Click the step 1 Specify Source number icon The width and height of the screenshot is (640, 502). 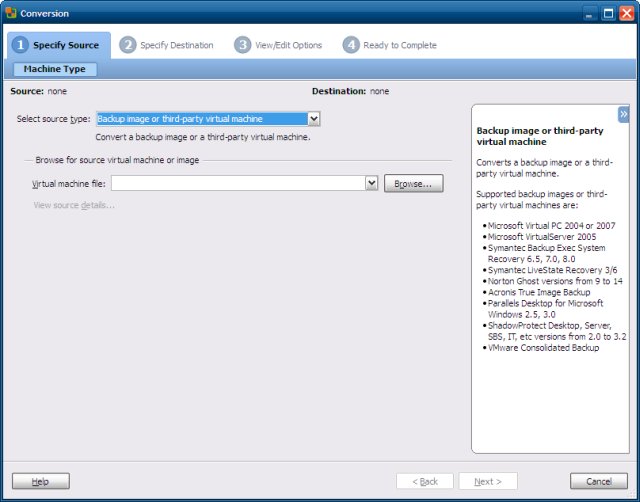[20, 45]
